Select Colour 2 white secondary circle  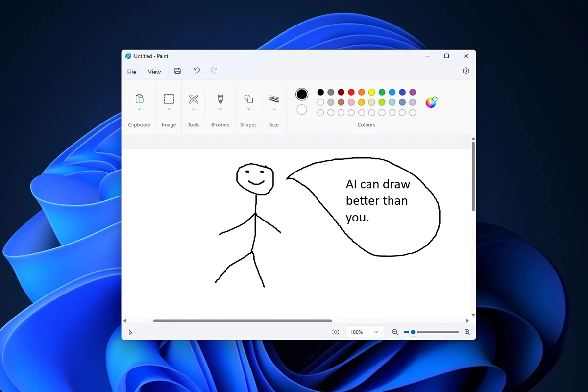tap(302, 110)
